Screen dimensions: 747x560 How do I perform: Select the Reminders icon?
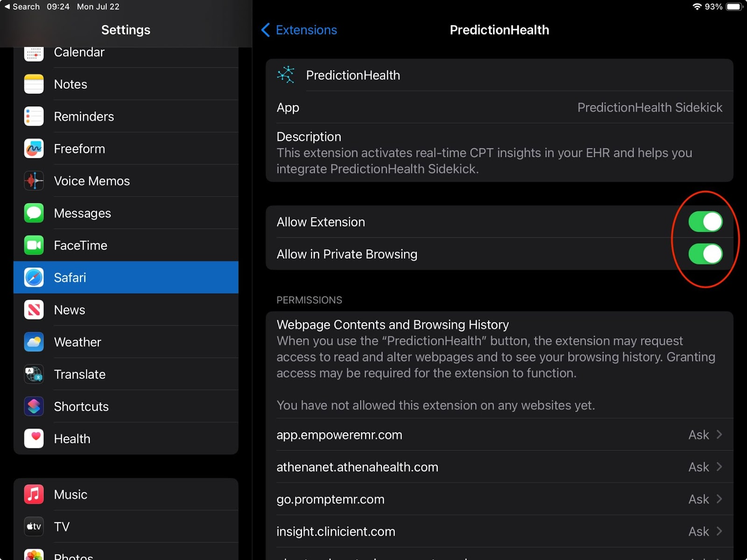(x=34, y=116)
